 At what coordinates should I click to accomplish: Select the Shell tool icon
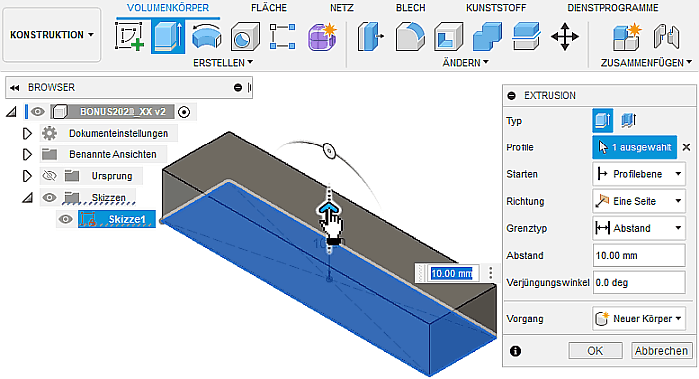(x=448, y=37)
